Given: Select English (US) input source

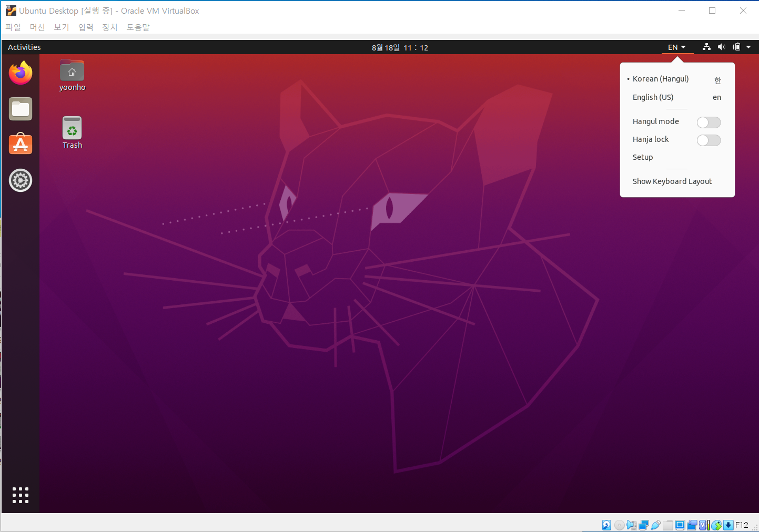Looking at the screenshot, I should 677,97.
